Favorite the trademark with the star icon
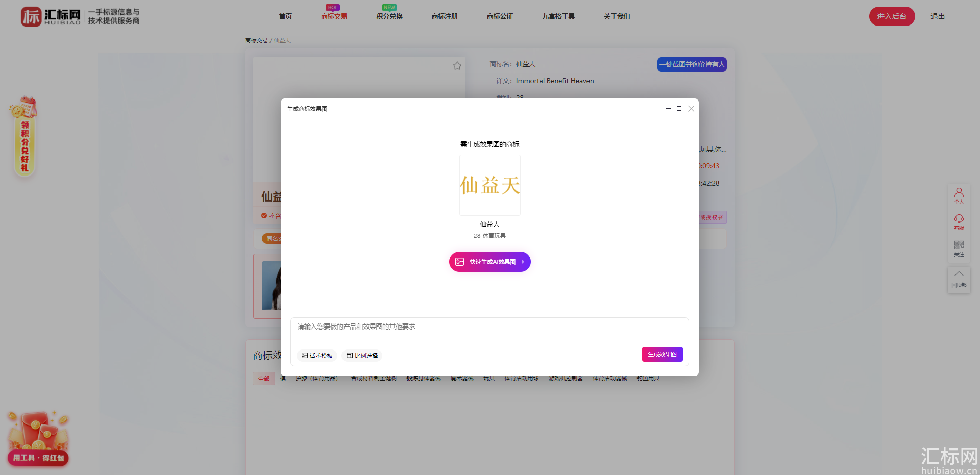 [x=457, y=66]
